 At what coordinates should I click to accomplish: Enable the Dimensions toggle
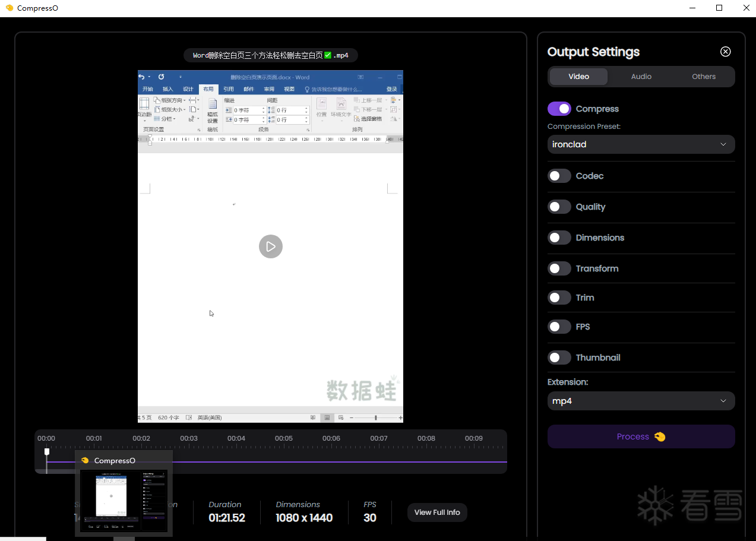coord(559,238)
